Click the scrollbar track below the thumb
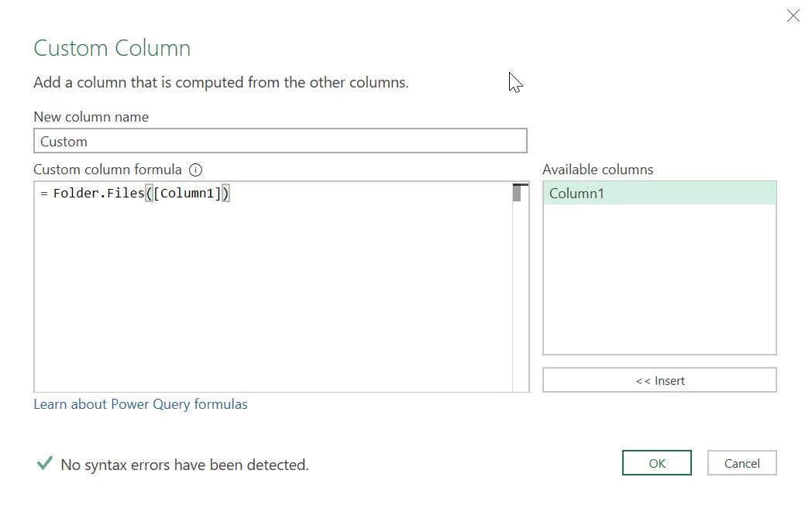The height and width of the screenshot is (508, 812). [521, 296]
